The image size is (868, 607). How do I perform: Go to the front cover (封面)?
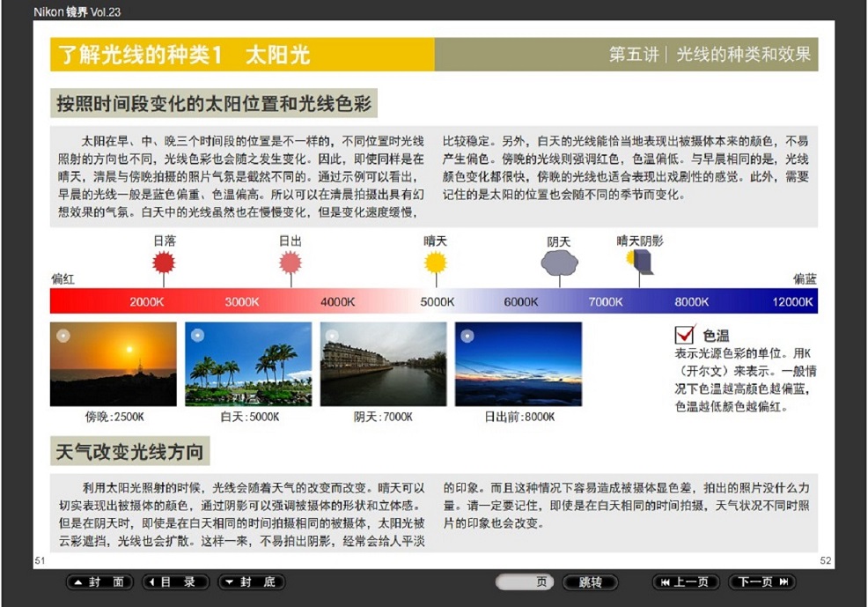(100, 582)
